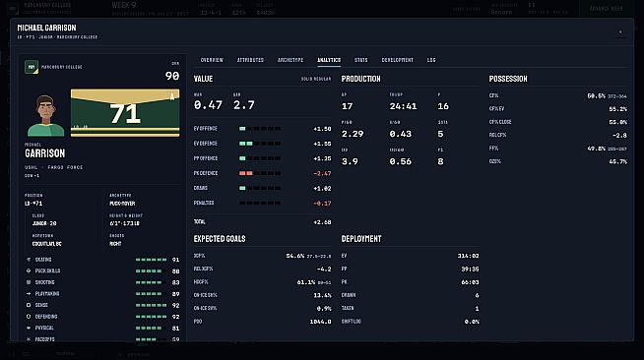
Task: Click the EV Defence value bar
Action: (x=260, y=144)
